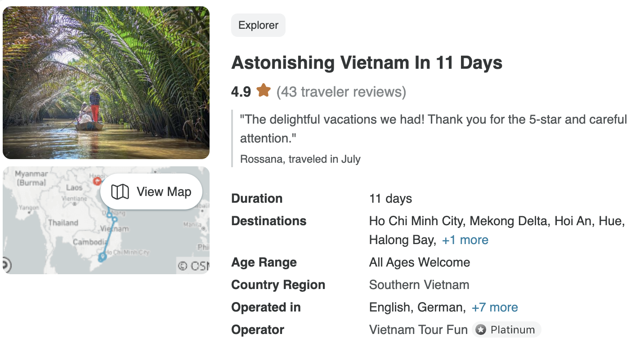
Task: Click the Platinum operator badge
Action: [x=507, y=330]
